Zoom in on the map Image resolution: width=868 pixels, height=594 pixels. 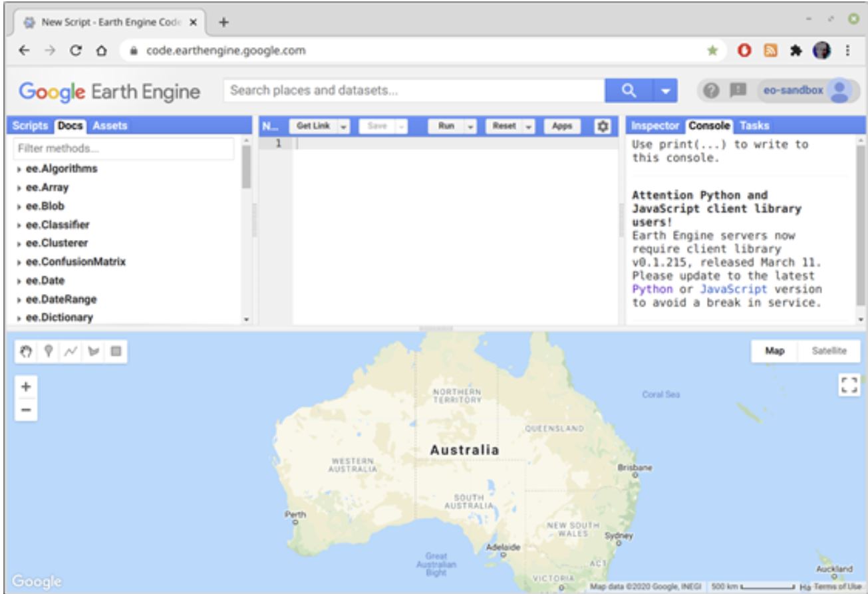pos(25,386)
